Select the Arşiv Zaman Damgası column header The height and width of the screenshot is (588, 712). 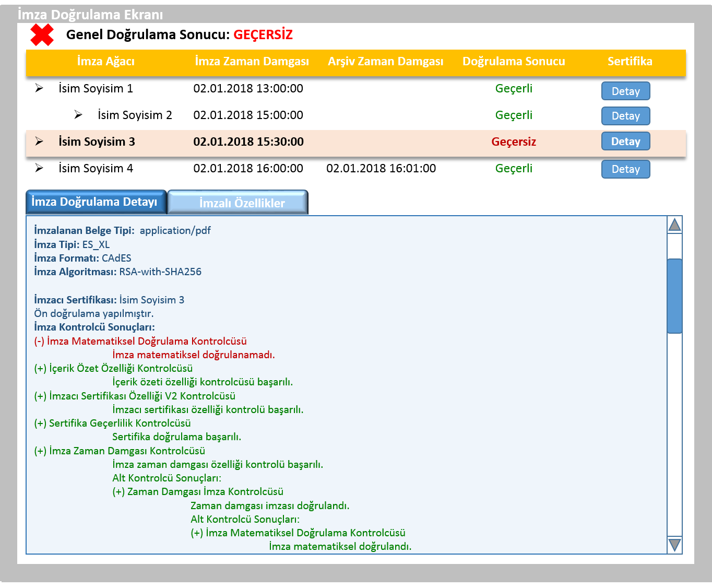tap(385, 62)
